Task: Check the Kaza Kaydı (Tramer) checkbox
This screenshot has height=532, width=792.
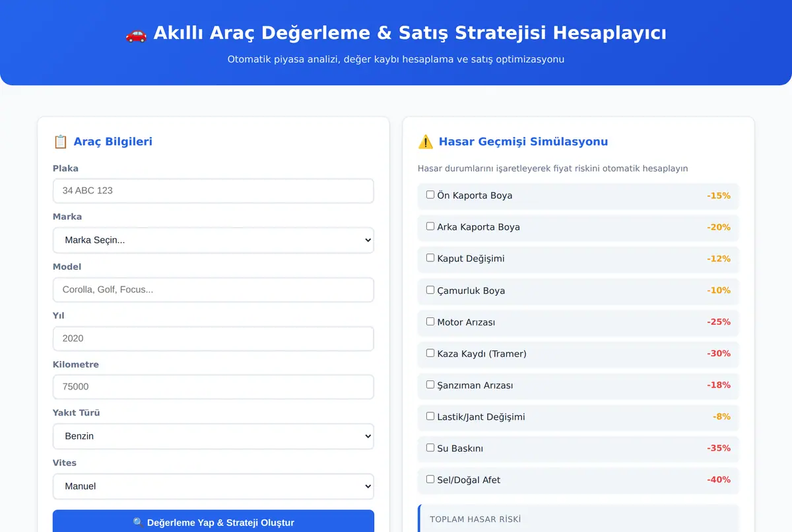Action: click(430, 353)
